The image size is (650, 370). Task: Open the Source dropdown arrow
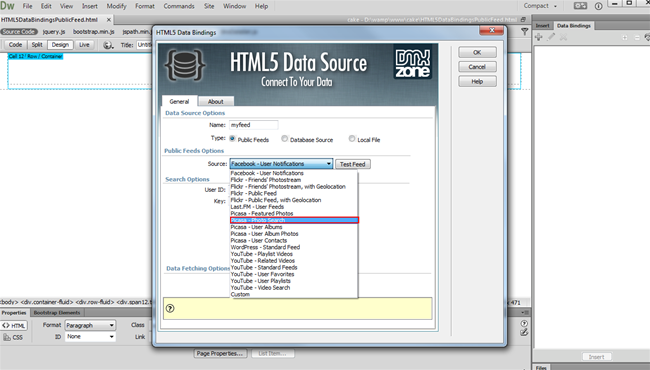coord(328,164)
